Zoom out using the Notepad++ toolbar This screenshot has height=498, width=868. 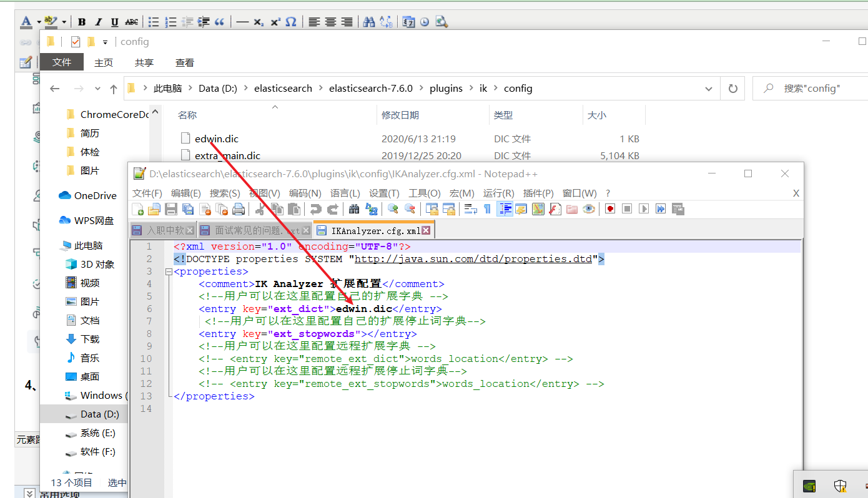(410, 209)
